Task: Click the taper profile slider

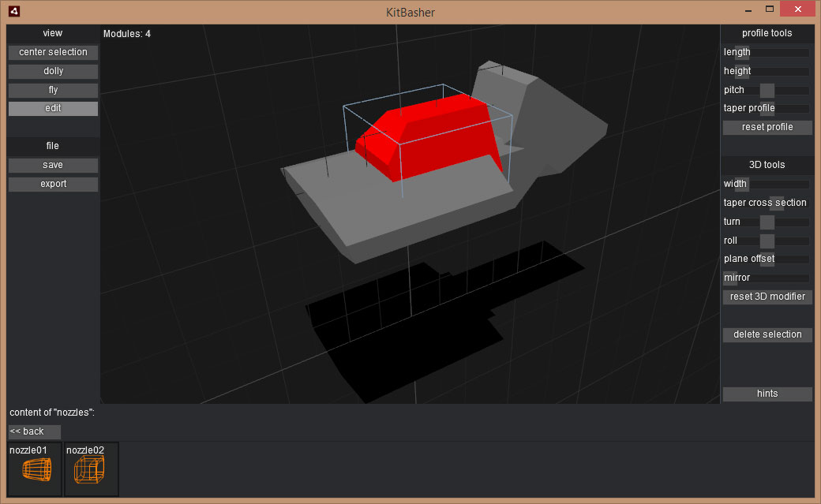Action: click(x=767, y=109)
